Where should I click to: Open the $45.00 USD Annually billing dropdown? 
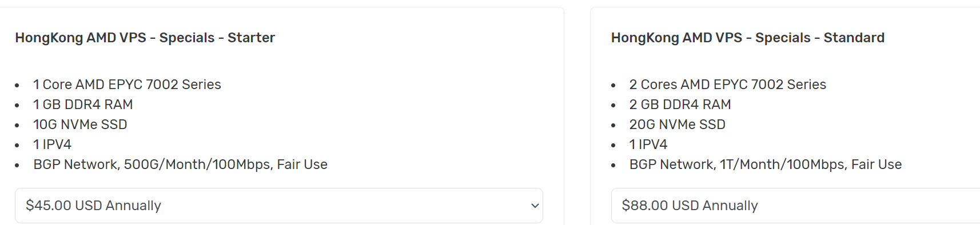pyautogui.click(x=278, y=206)
